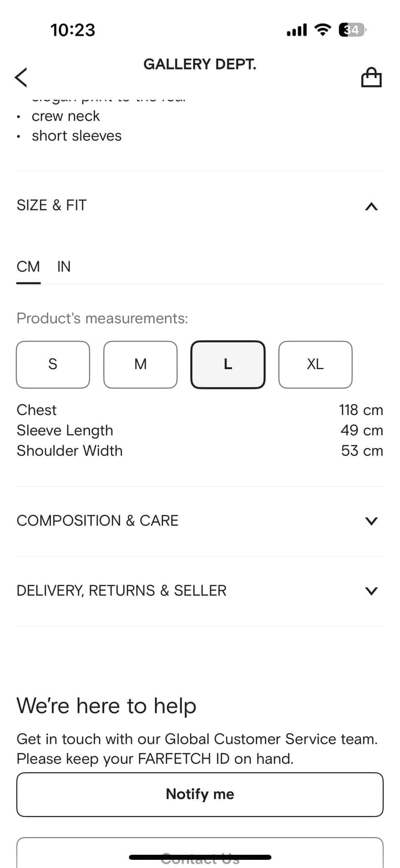The width and height of the screenshot is (400, 868).
Task: Select size S measurements
Action: (x=53, y=365)
